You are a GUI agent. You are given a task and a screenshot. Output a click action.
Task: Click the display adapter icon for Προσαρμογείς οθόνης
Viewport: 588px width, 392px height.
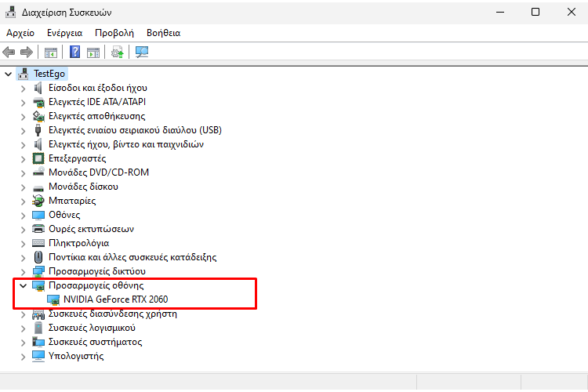tap(38, 286)
